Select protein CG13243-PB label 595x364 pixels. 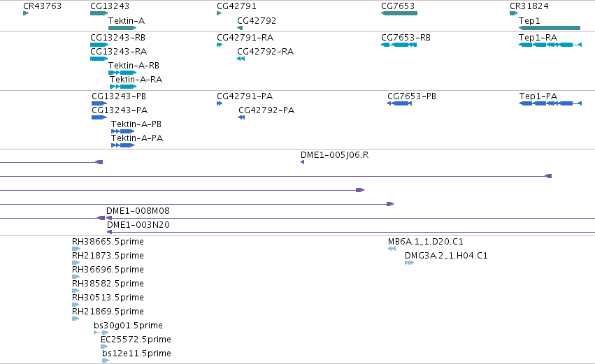(119, 96)
